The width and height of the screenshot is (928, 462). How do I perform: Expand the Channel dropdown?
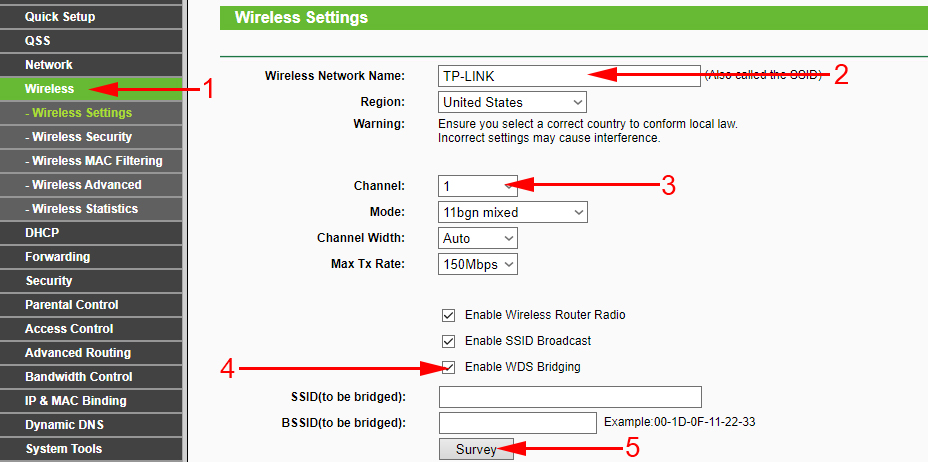(478, 186)
